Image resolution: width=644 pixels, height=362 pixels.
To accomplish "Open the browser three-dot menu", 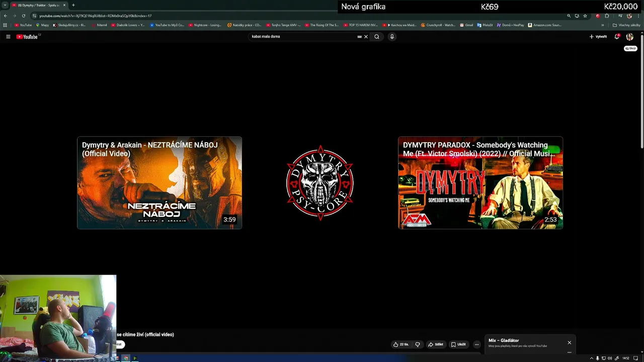I will (638, 16).
